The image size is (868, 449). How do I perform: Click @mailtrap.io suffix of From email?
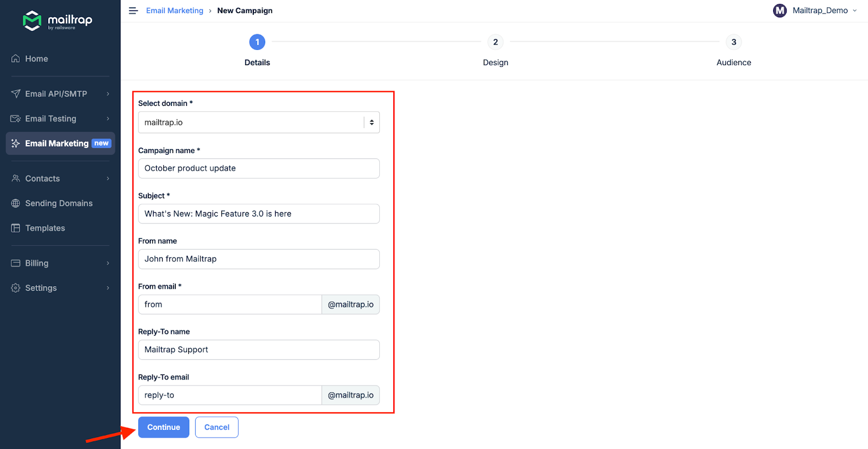[x=351, y=305]
